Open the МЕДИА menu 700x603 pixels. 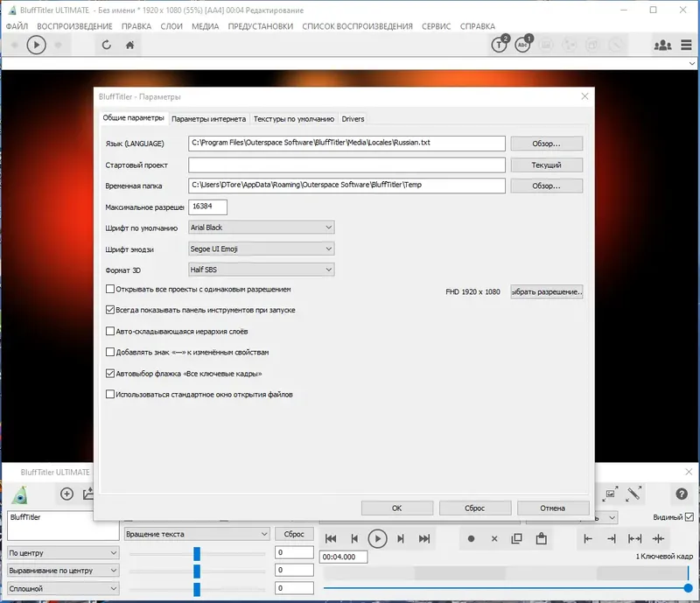(205, 26)
